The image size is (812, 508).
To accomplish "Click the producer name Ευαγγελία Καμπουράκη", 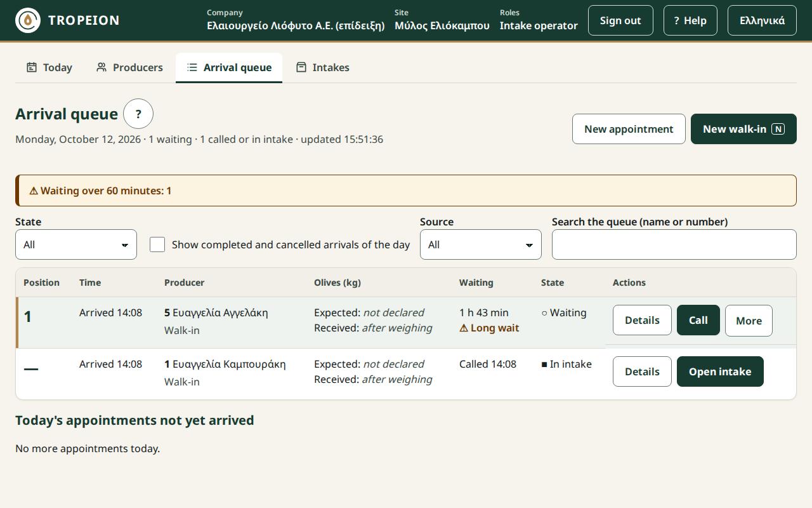I will coord(229,364).
